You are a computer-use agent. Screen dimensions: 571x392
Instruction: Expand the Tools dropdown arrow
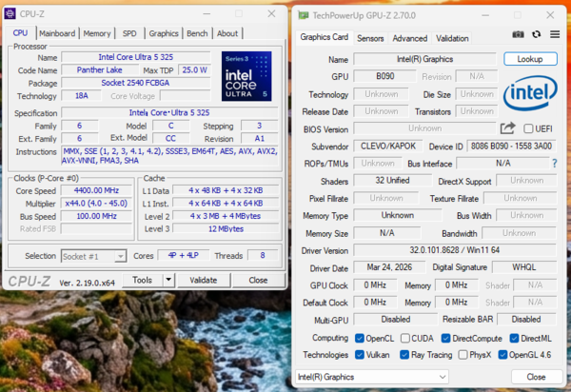(168, 280)
